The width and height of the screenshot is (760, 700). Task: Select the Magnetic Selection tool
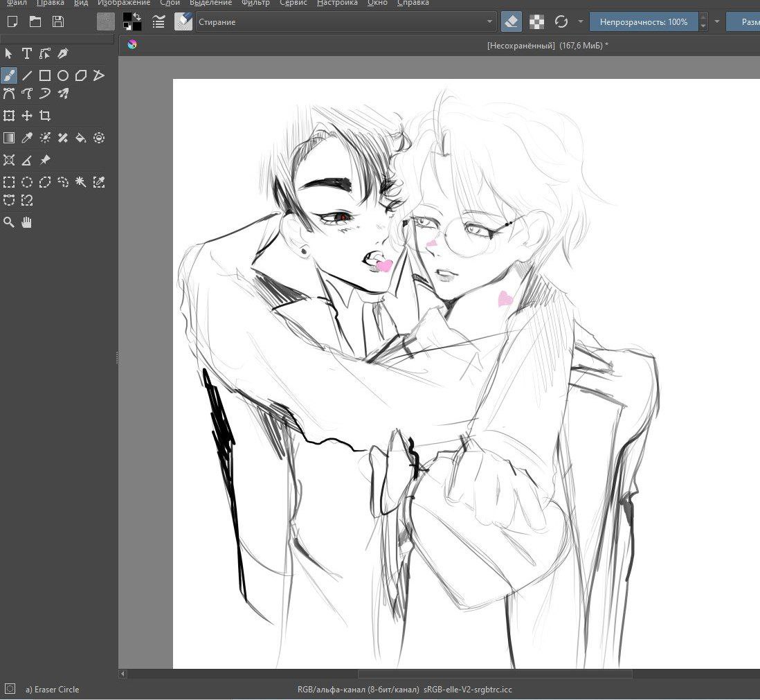pyautogui.click(x=27, y=200)
